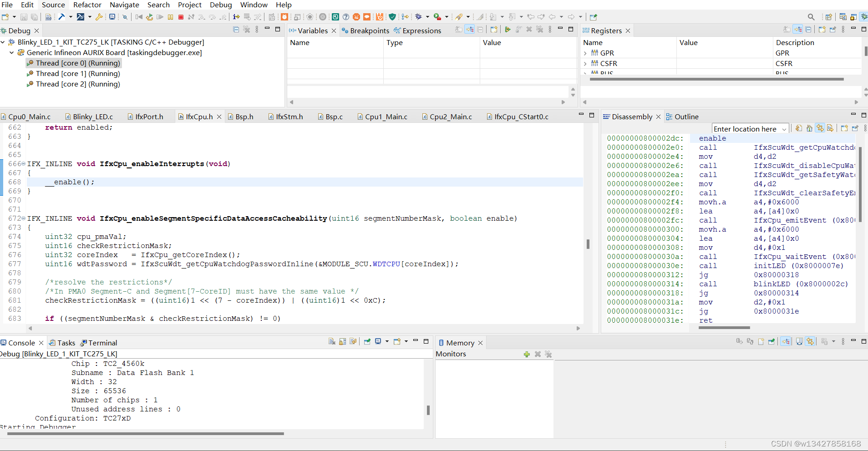Open the Refactor menu
The width and height of the screenshot is (868, 451).
pyautogui.click(x=87, y=5)
